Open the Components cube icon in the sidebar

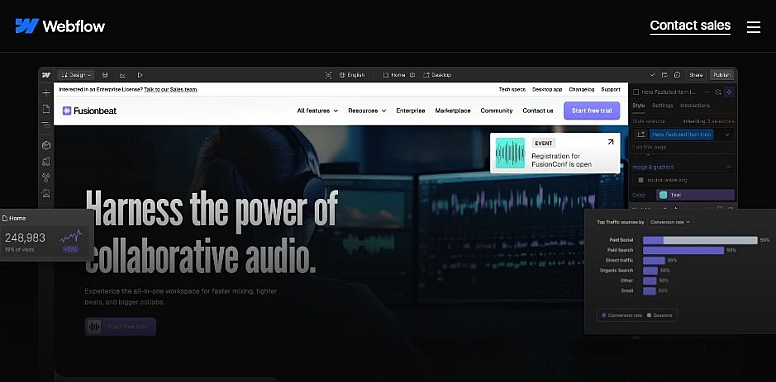click(46, 145)
